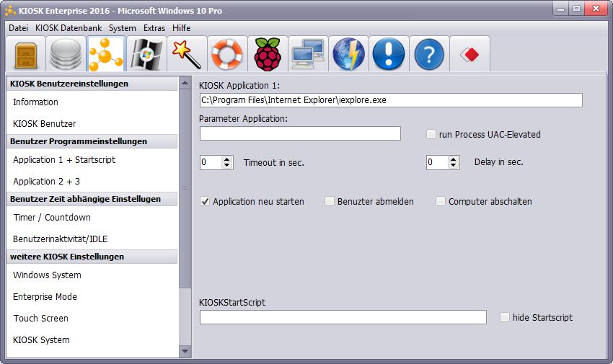613x364 pixels.
Task: Open the globe with lightning icon
Action: pos(348,55)
